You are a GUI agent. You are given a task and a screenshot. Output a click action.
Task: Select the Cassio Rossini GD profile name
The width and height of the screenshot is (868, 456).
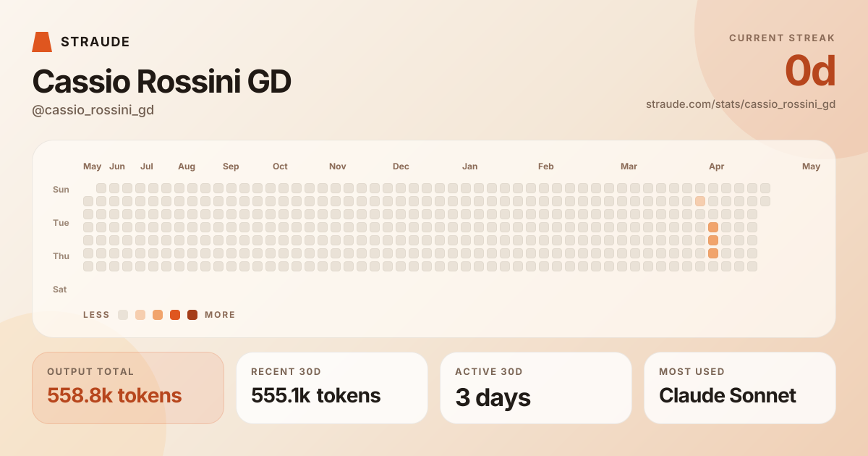pyautogui.click(x=162, y=82)
